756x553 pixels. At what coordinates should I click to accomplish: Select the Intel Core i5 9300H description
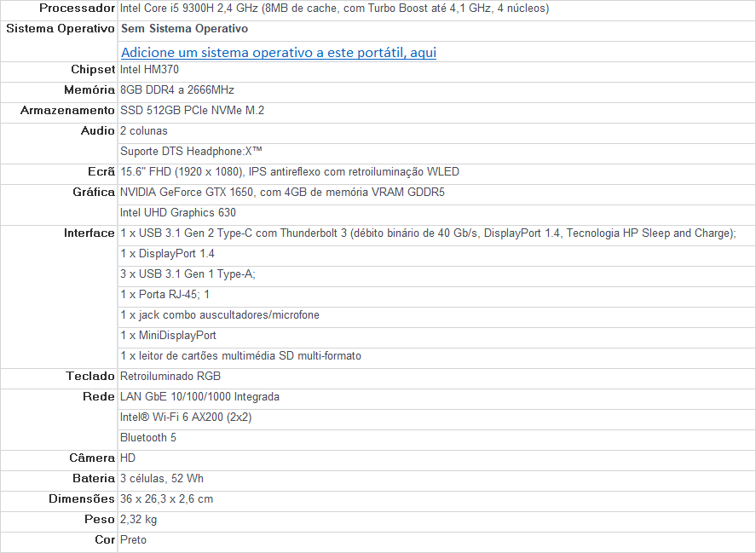pos(334,9)
